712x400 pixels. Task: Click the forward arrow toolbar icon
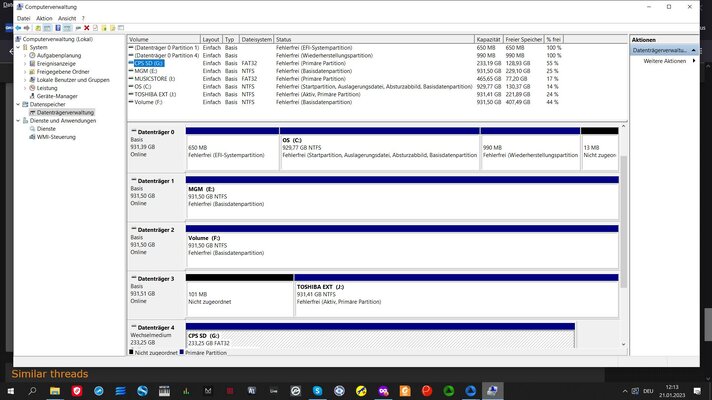click(26, 28)
